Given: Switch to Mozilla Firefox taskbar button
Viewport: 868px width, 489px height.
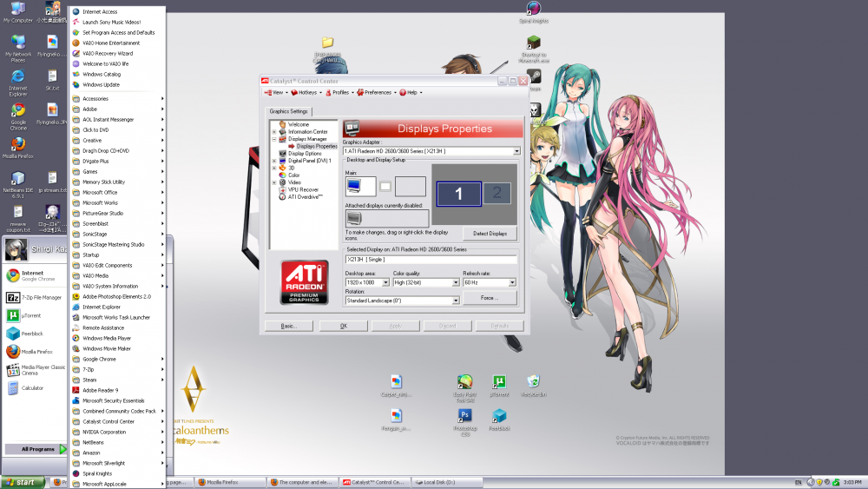Looking at the screenshot, I should pyautogui.click(x=230, y=482).
